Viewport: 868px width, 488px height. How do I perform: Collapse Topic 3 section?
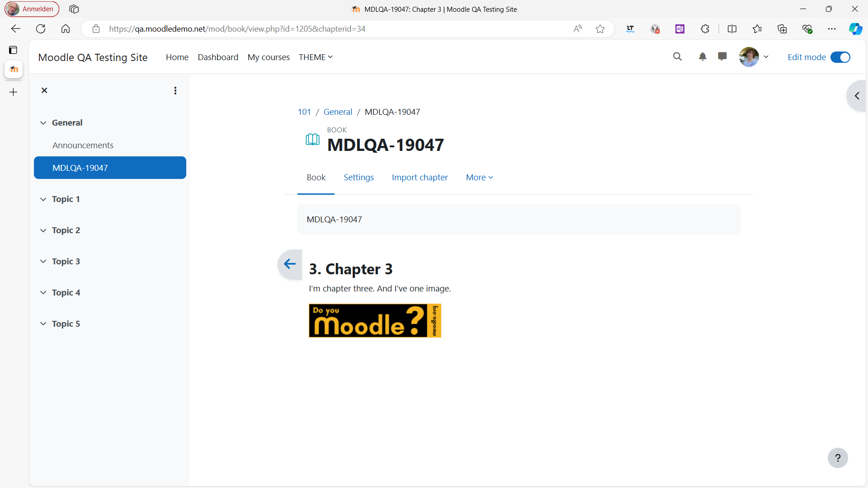click(x=43, y=262)
